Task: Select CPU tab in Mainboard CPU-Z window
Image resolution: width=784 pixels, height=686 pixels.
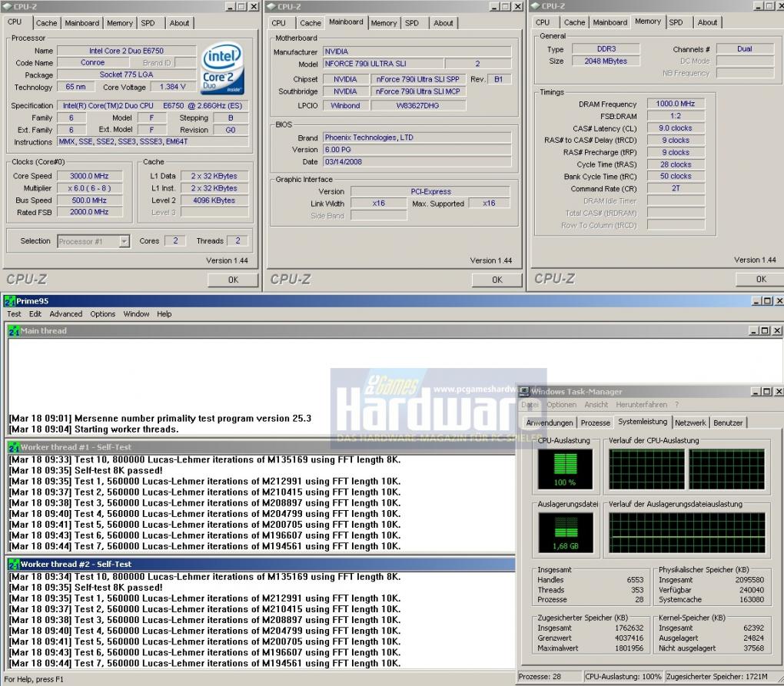Action: point(278,23)
